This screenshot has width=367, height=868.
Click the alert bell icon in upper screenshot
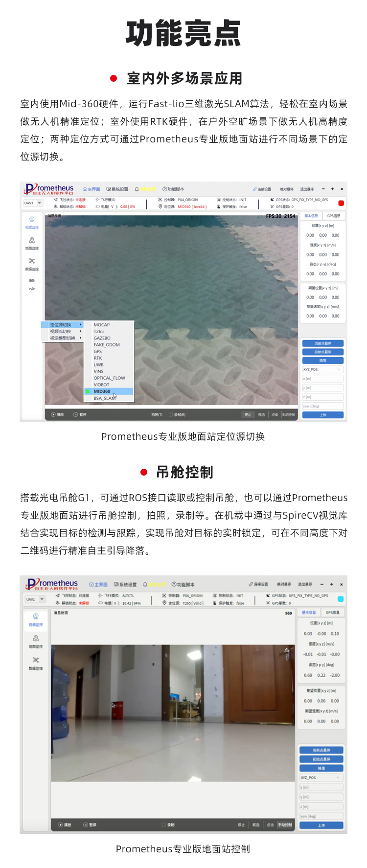137,189
